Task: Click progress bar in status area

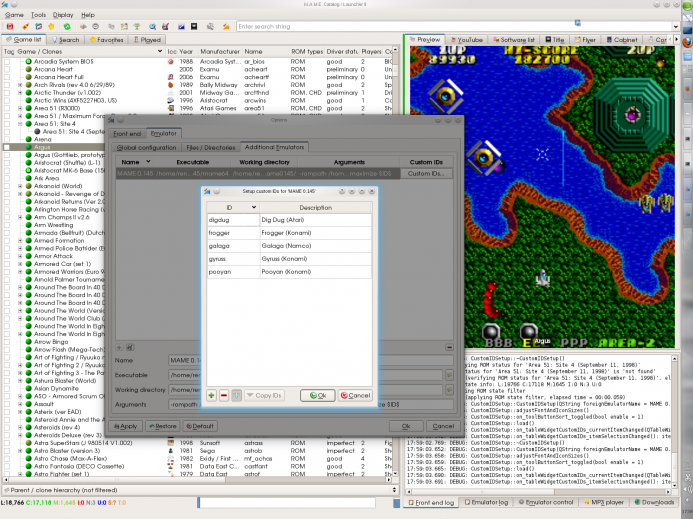Action: click(x=286, y=503)
